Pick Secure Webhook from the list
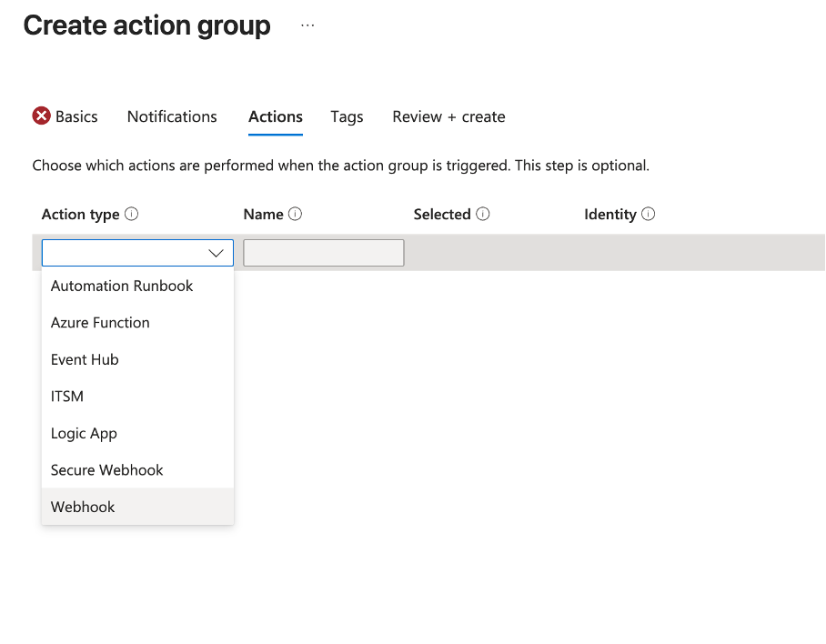The height and width of the screenshot is (644, 826). click(x=106, y=470)
